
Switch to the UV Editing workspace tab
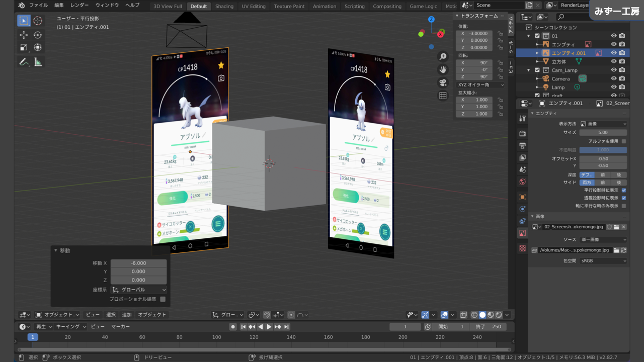coord(254,6)
